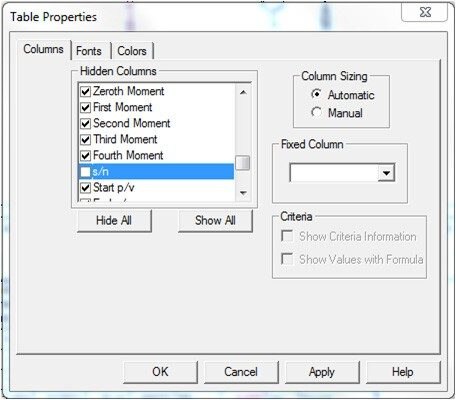Open the Fixed Column dropdown arrow
The image size is (456, 400).
coord(386,173)
